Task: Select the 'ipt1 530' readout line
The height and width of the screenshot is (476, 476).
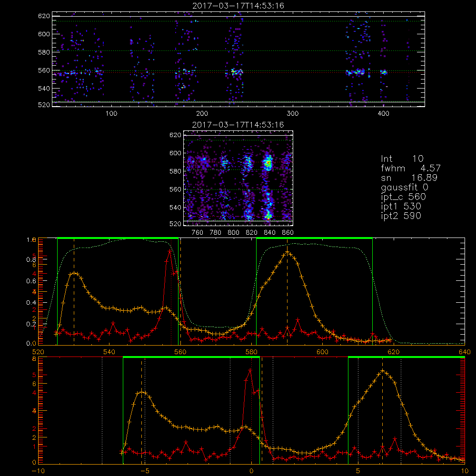Action: coord(401,207)
